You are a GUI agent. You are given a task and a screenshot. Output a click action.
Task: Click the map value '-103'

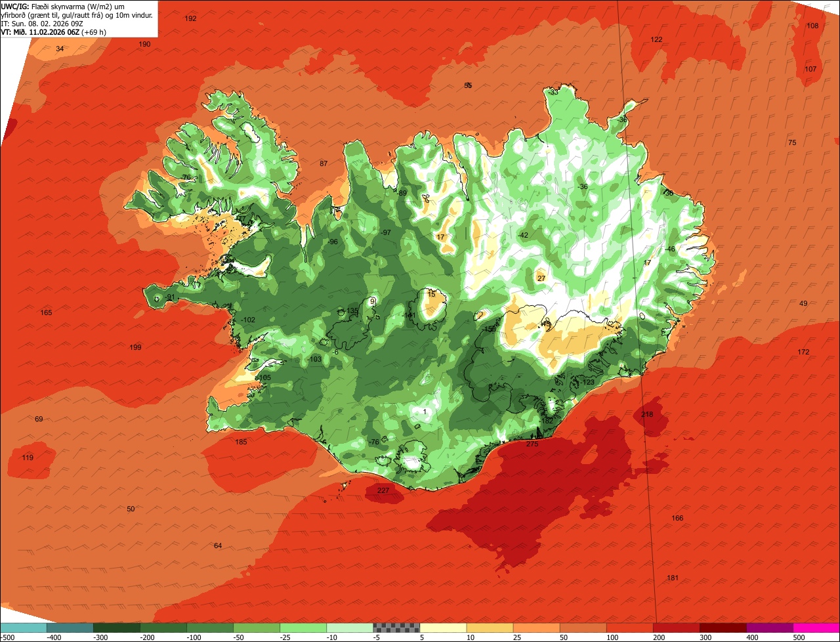coord(314,359)
